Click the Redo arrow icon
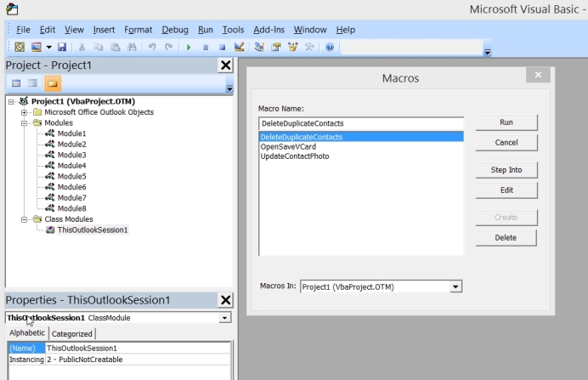The height and width of the screenshot is (380, 588). pos(169,47)
